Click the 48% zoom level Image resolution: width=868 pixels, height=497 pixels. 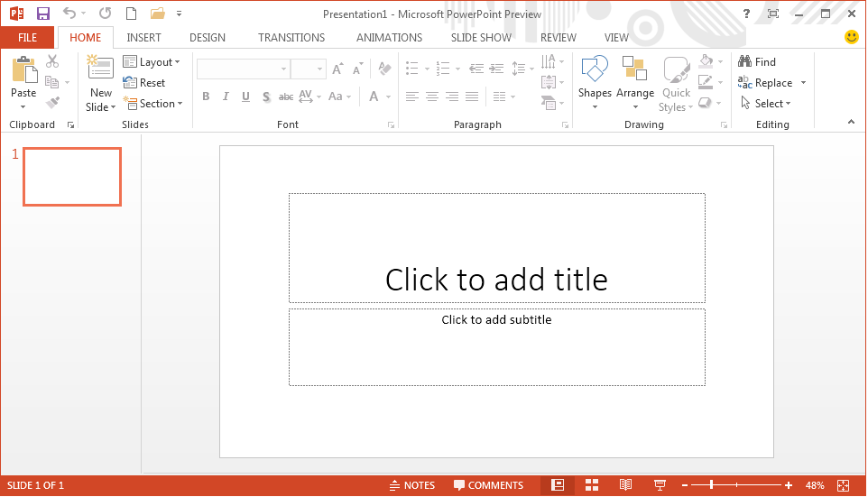point(814,485)
